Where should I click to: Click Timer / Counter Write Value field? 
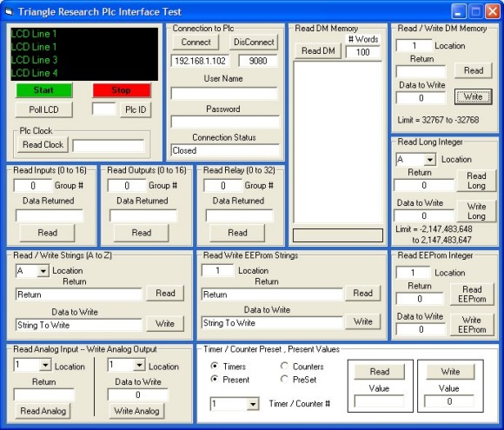449,401
